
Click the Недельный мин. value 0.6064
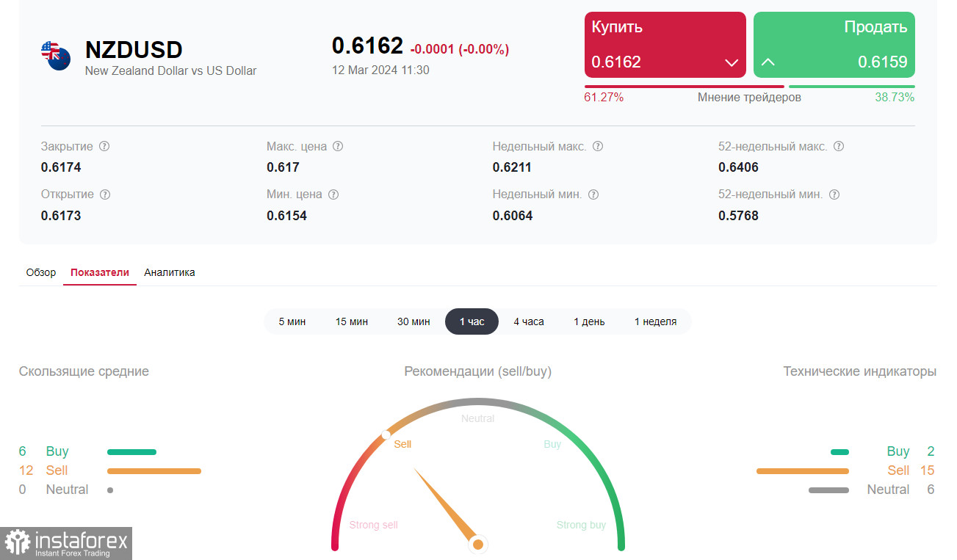[513, 216]
